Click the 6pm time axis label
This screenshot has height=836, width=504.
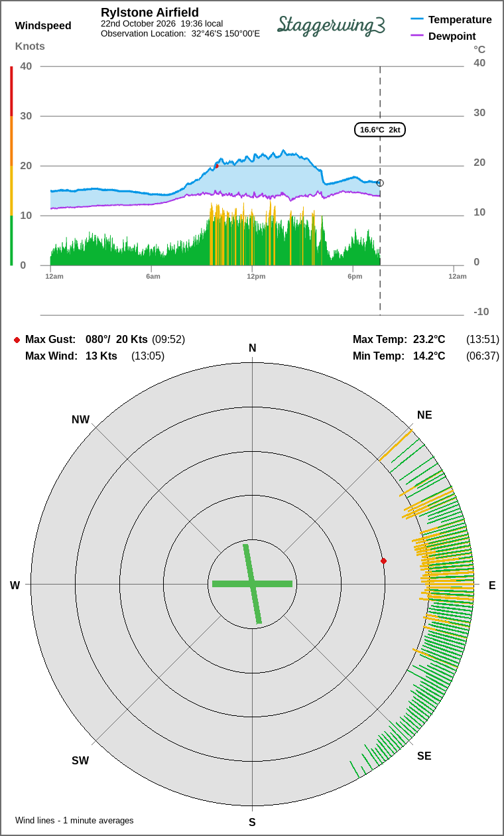coord(355,276)
